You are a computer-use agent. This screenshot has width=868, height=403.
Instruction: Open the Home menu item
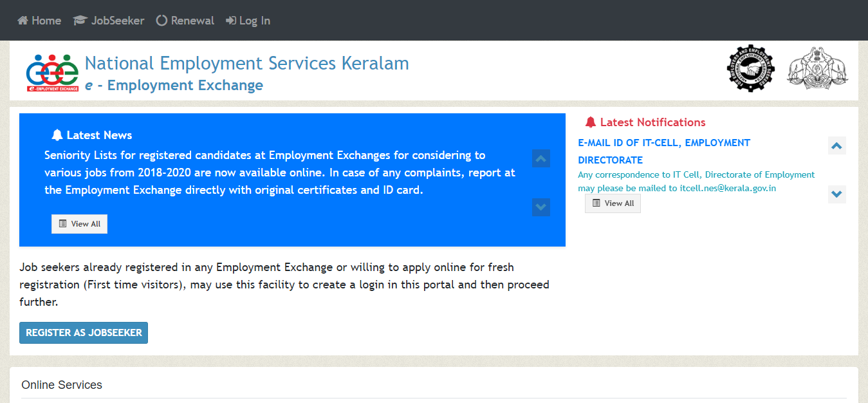coord(39,21)
